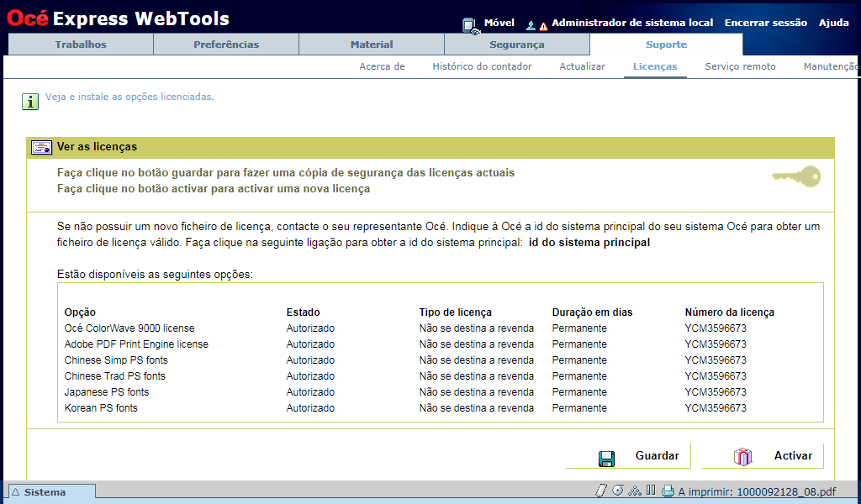Screen dimensions: 861x504
Task: Click the mobile device icon beside Móvel
Action: click(471, 25)
